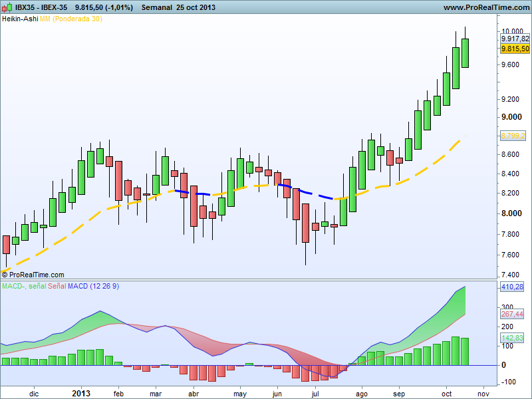Click the 410,28 MACD value tag
Screen dimensions: 532x399
pos(513,287)
